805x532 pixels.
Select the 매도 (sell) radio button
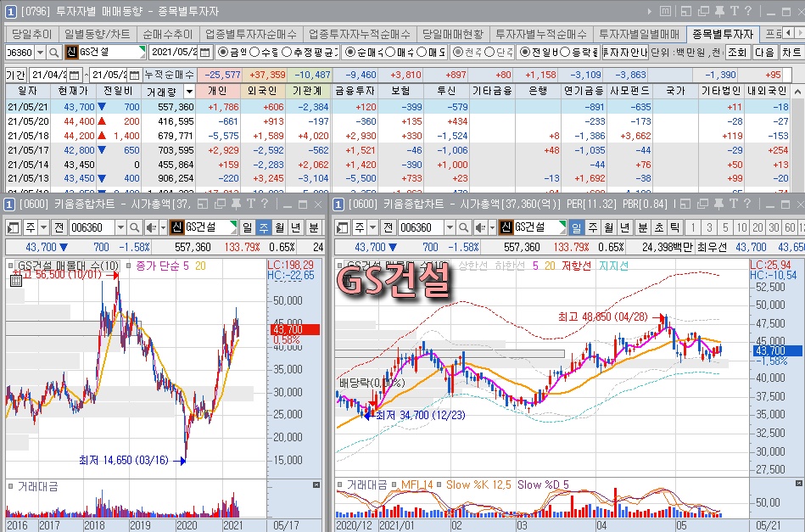click(422, 53)
